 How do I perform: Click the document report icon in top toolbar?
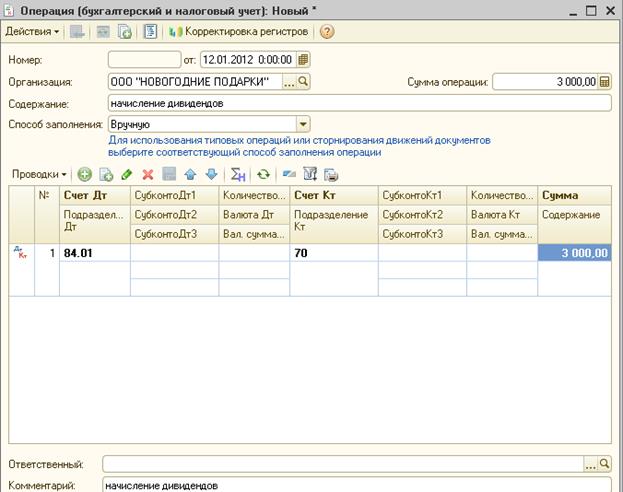(x=151, y=31)
